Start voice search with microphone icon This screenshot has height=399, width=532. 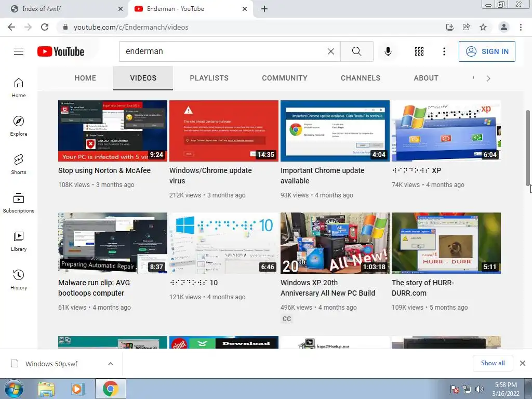click(x=388, y=51)
